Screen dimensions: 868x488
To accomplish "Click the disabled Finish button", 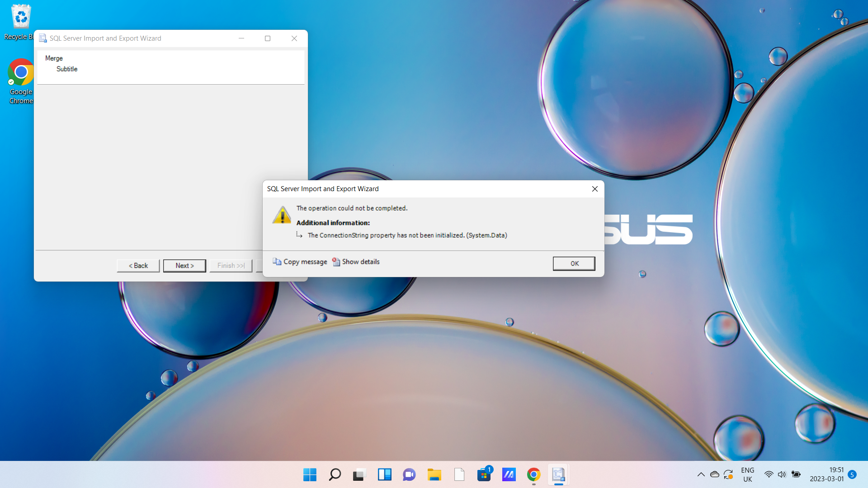I will tap(231, 266).
